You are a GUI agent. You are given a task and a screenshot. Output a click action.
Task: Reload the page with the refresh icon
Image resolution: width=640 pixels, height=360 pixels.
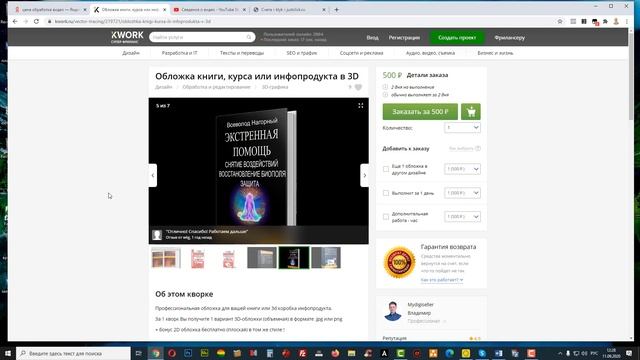(36, 21)
